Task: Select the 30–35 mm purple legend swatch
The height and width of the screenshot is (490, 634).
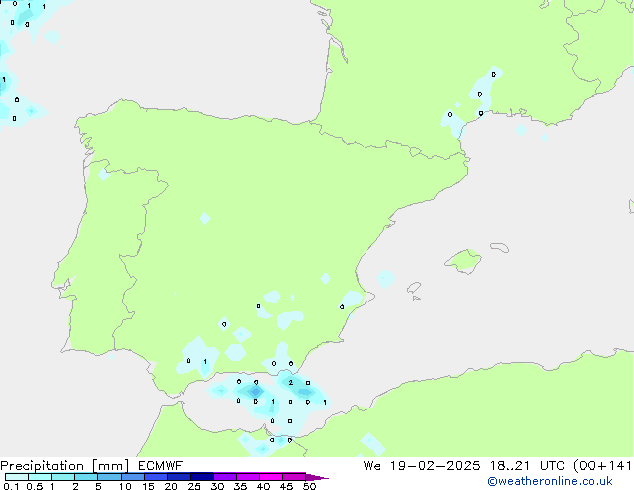Action: coord(225,477)
